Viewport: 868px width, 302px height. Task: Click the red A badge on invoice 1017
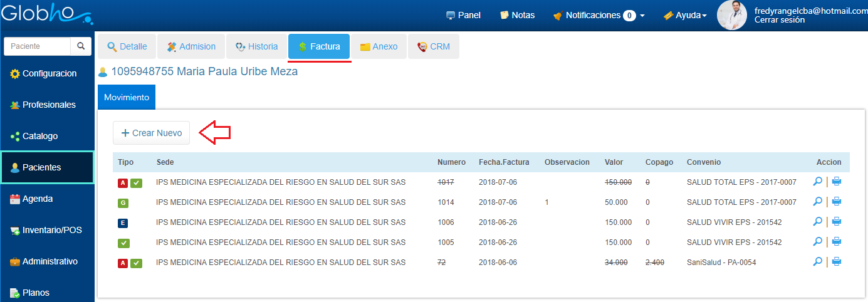coord(123,183)
